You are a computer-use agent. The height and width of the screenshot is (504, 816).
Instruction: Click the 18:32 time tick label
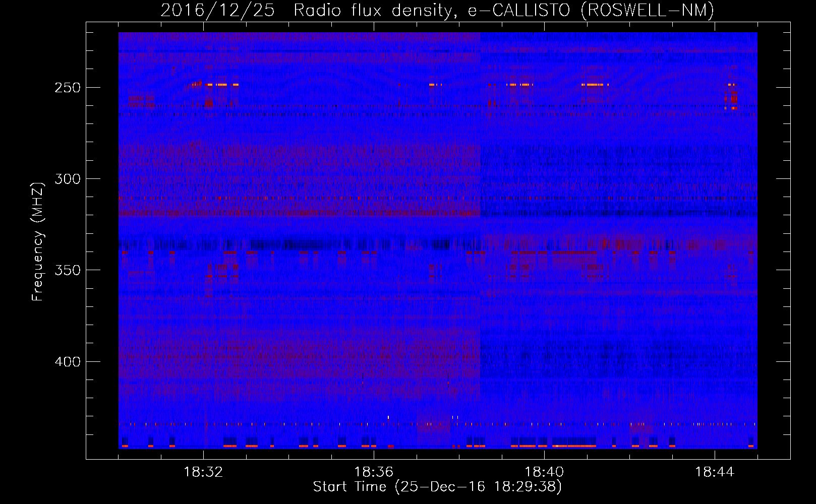click(203, 472)
